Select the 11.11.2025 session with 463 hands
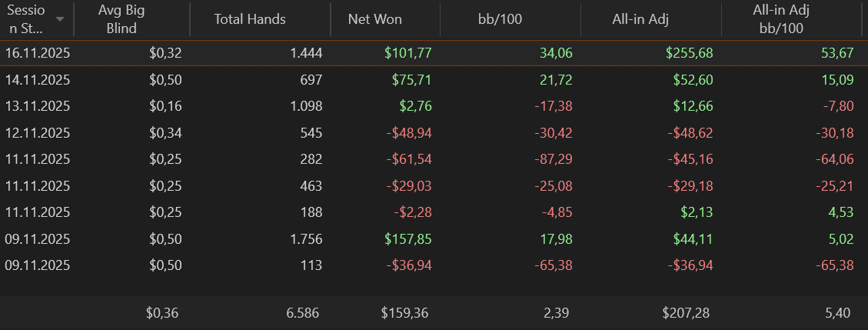The height and width of the screenshot is (330, 868). (x=434, y=186)
